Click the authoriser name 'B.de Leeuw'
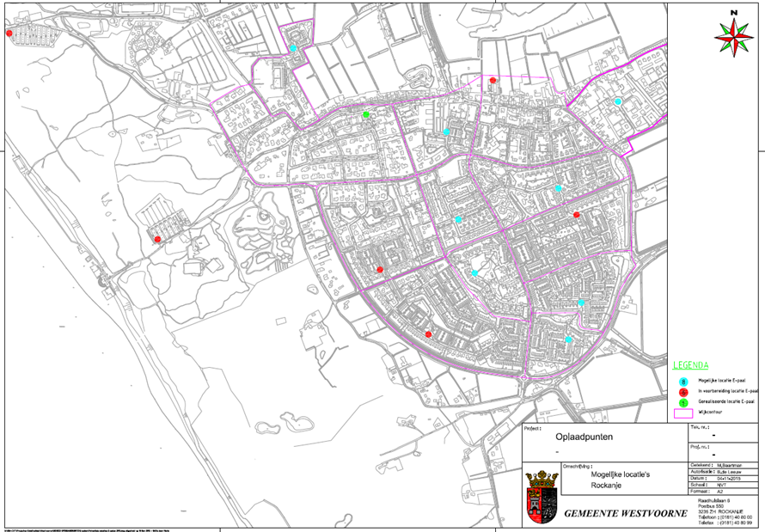This screenshot has width=765, height=532. point(730,472)
